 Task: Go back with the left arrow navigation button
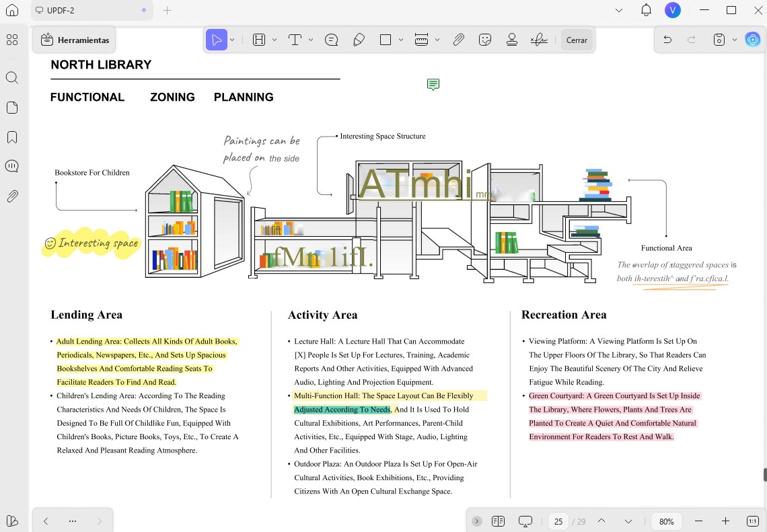point(46,521)
